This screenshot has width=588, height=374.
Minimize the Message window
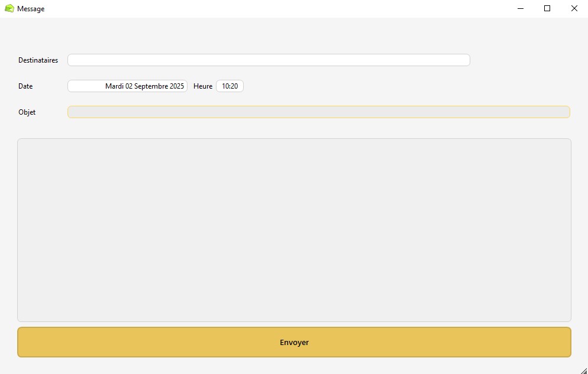(x=521, y=9)
